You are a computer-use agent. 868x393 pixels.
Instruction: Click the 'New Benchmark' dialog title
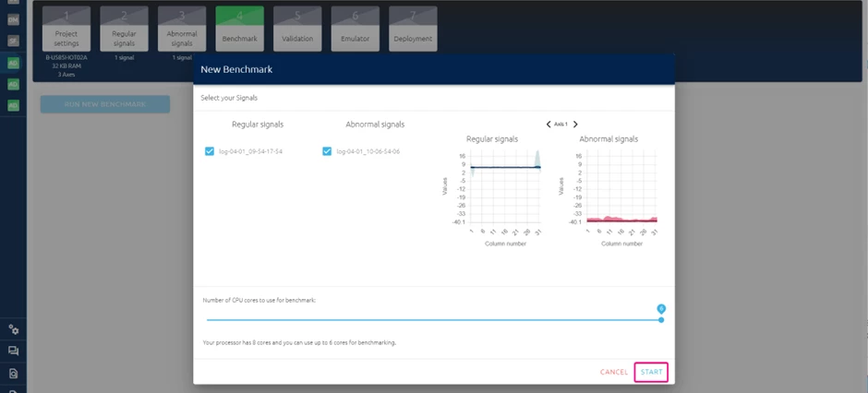236,69
